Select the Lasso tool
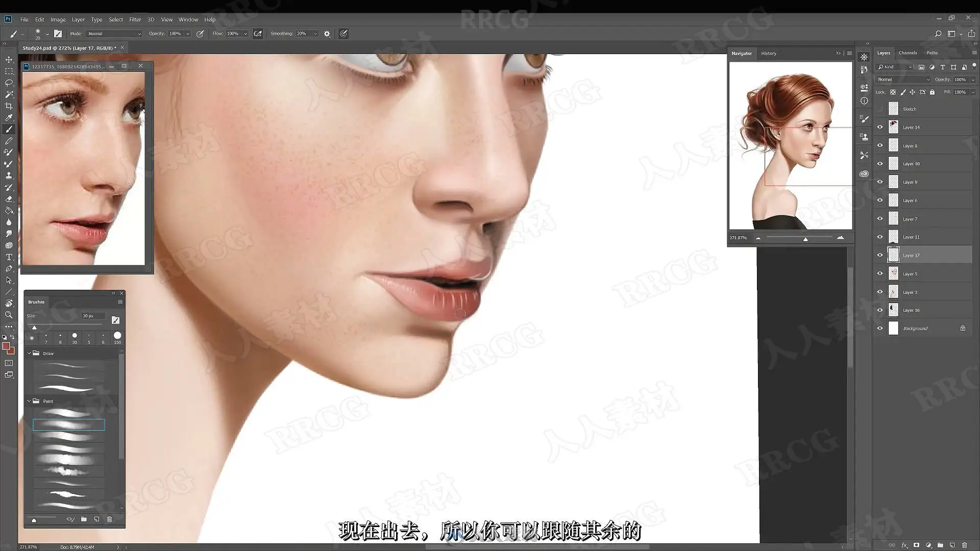The image size is (980, 551). coord(9,83)
